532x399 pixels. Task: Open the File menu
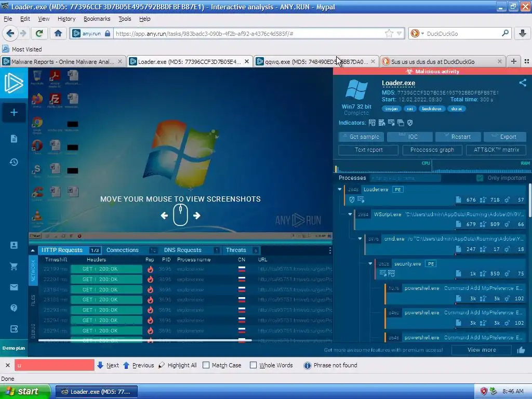coord(7,19)
